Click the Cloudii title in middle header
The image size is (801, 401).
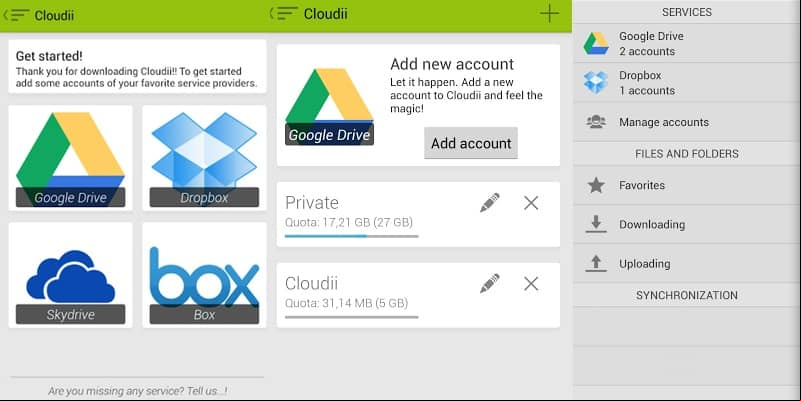[325, 14]
